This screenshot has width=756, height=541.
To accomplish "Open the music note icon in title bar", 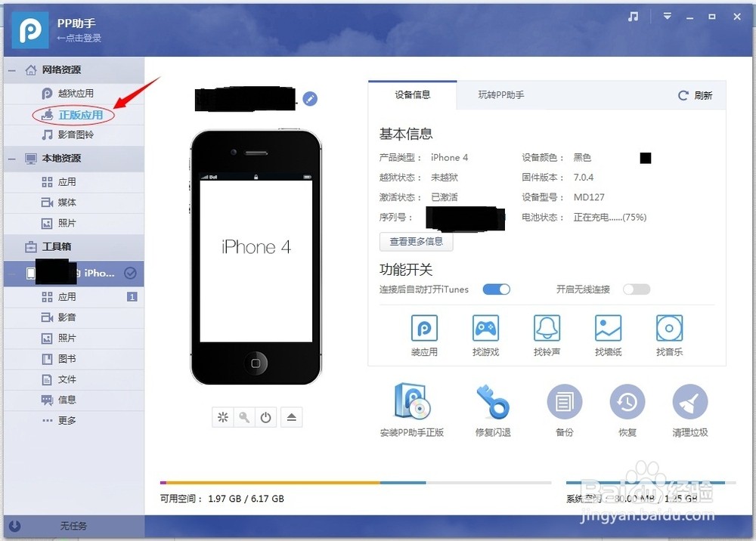I will click(633, 17).
